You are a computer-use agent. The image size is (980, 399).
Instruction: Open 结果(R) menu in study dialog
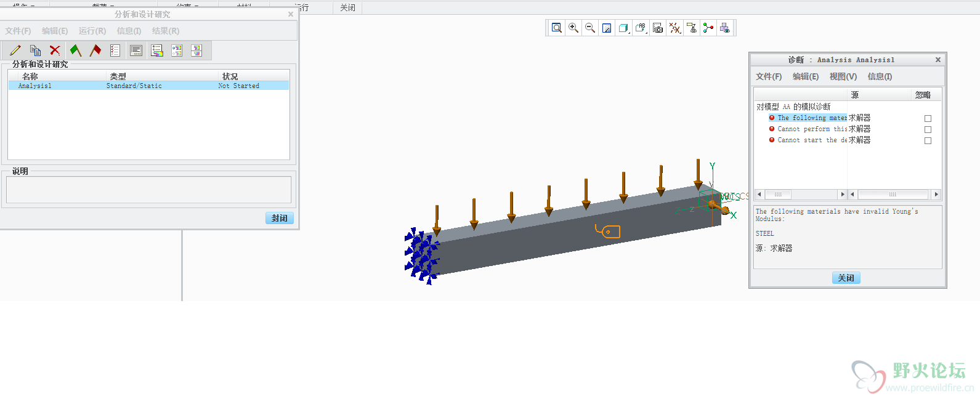click(166, 31)
